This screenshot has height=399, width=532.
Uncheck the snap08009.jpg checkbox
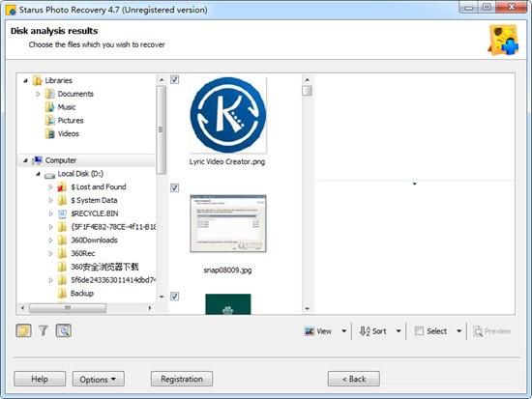coord(175,187)
